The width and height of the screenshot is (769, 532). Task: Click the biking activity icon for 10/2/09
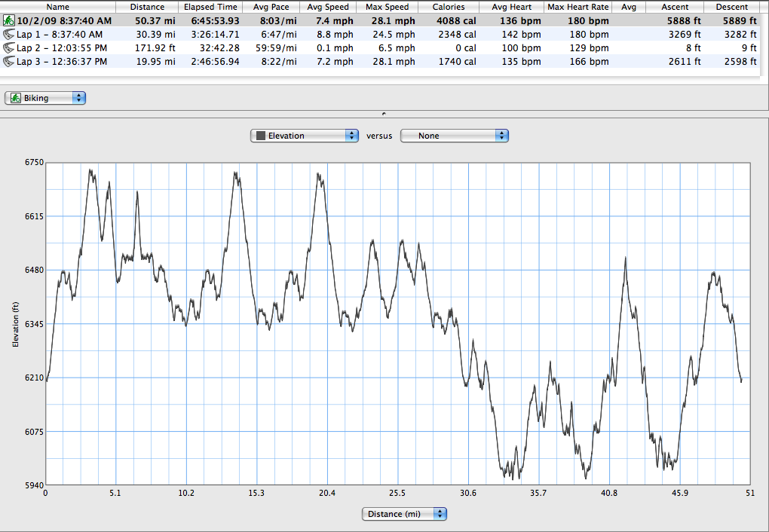pyautogui.click(x=8, y=20)
